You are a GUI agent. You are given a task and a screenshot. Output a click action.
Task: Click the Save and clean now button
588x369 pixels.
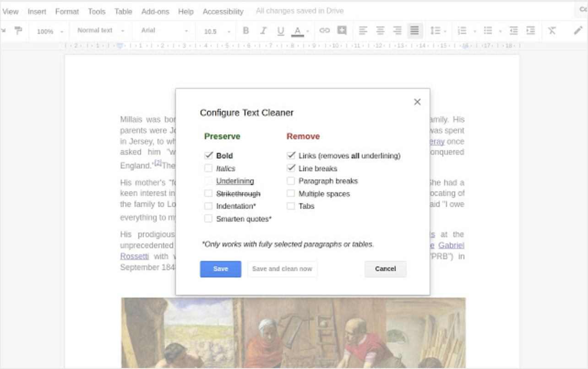click(282, 269)
